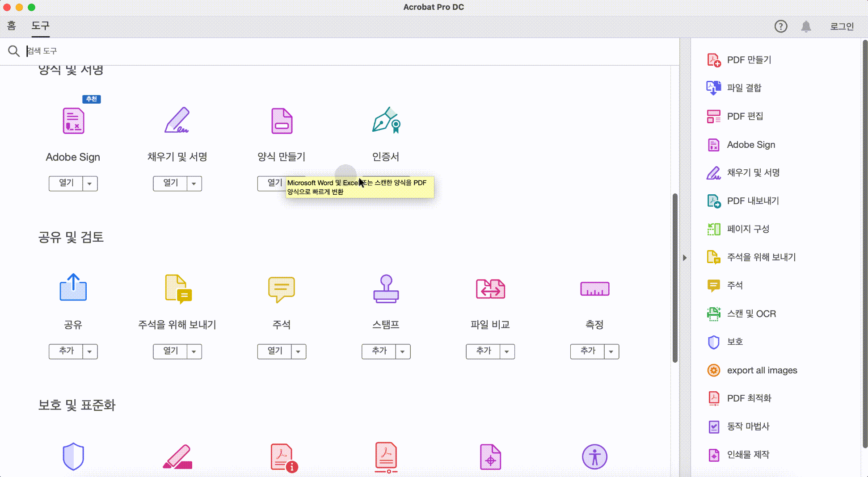The width and height of the screenshot is (868, 477).
Task: Select export all images in the sidebar
Action: click(x=752, y=370)
